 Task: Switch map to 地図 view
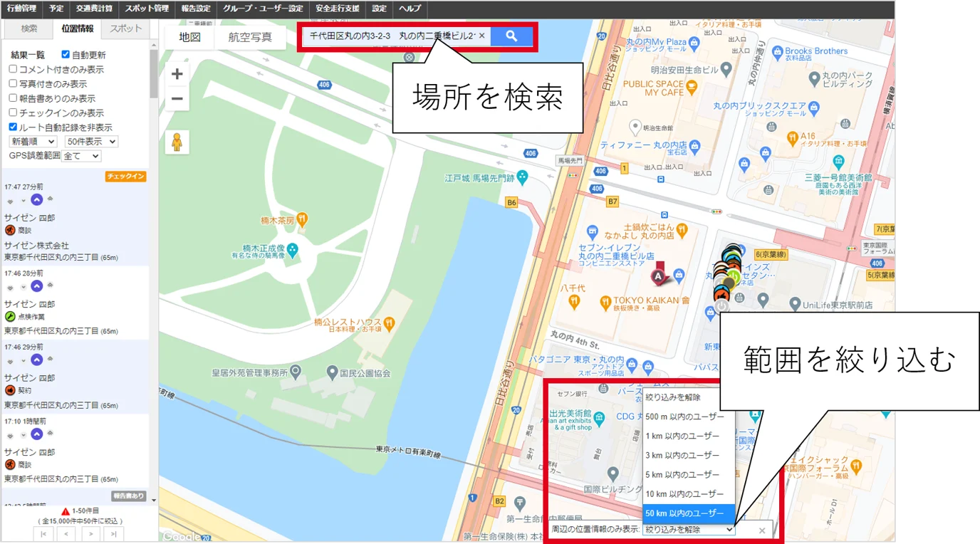190,37
